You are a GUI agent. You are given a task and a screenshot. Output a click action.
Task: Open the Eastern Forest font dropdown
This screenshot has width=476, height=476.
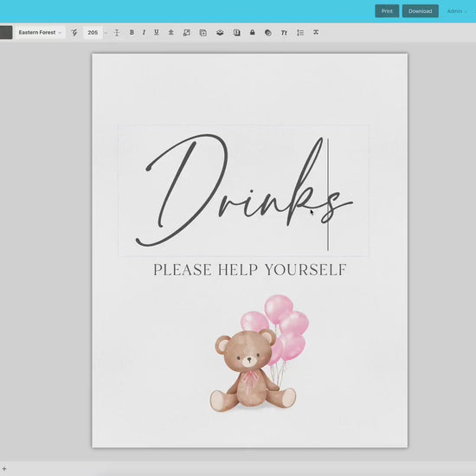[x=40, y=33]
